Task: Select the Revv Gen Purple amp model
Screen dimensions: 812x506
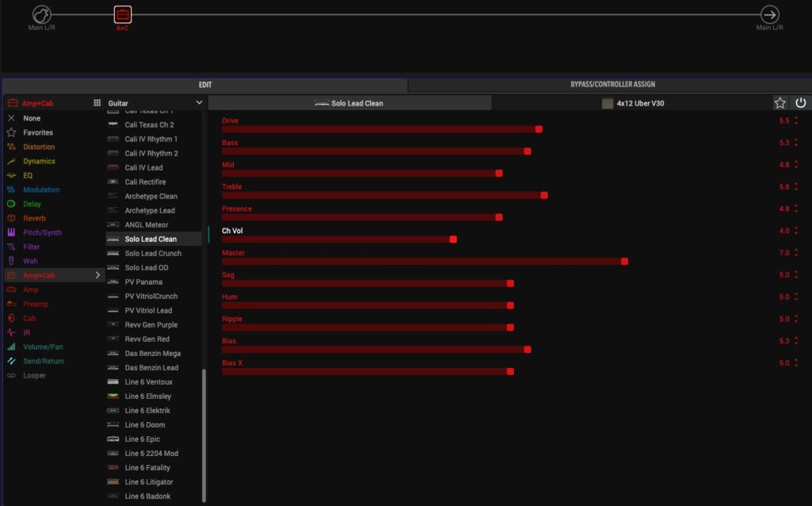Action: pyautogui.click(x=151, y=324)
